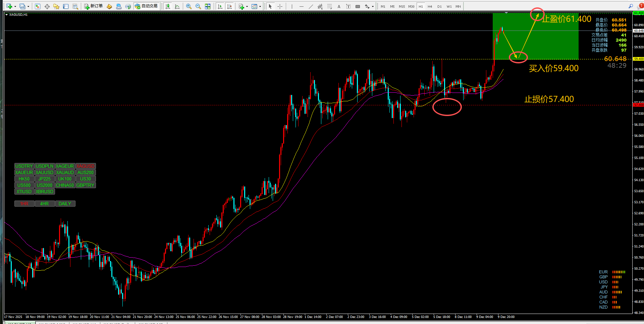Open the search magnifier in top-right

coord(631,6)
